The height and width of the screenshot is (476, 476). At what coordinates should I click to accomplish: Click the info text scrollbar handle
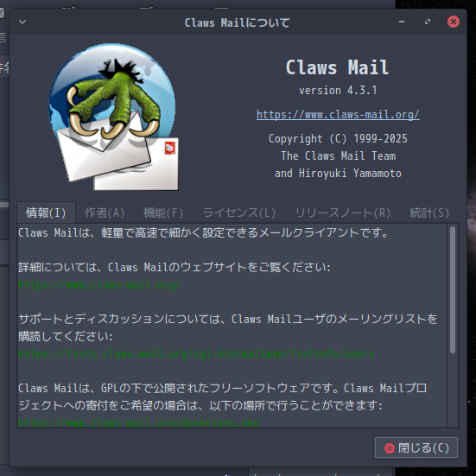click(453, 290)
